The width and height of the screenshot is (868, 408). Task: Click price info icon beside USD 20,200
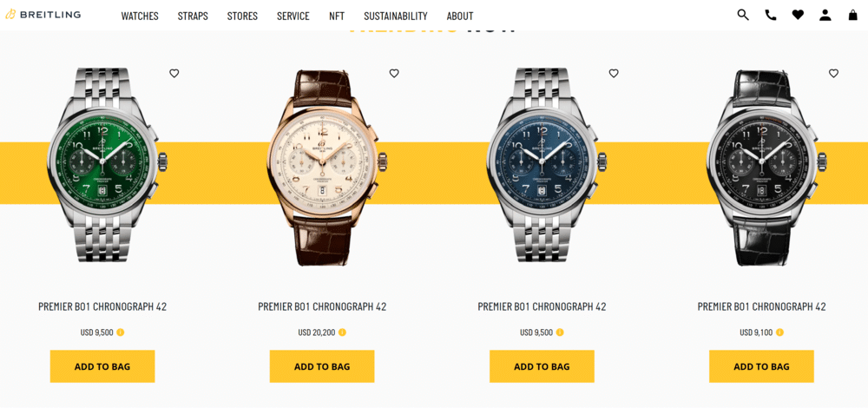click(x=342, y=332)
